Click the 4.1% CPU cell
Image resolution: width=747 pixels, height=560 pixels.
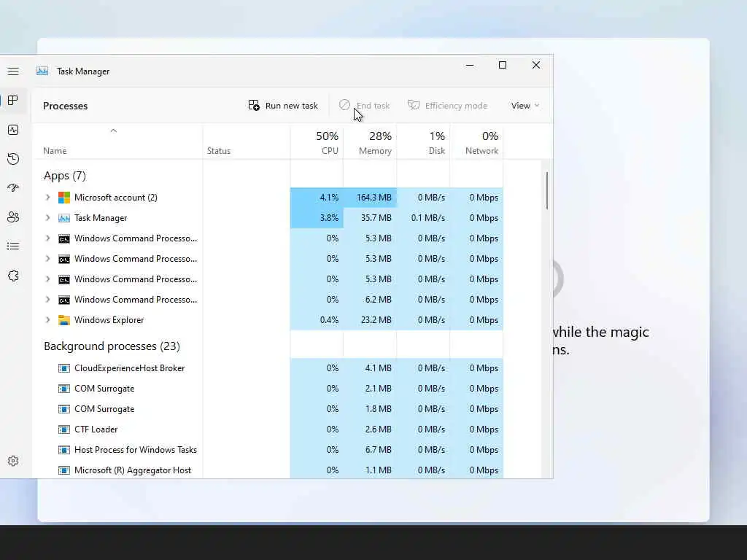(x=317, y=197)
